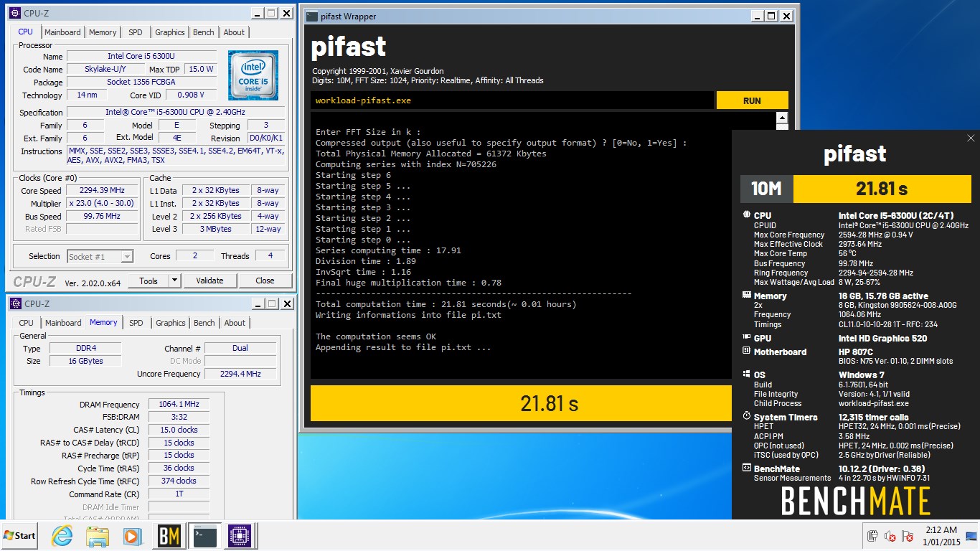Open Mainboard tab in lower CPU-Z window
The image size is (980, 551).
coord(63,323)
